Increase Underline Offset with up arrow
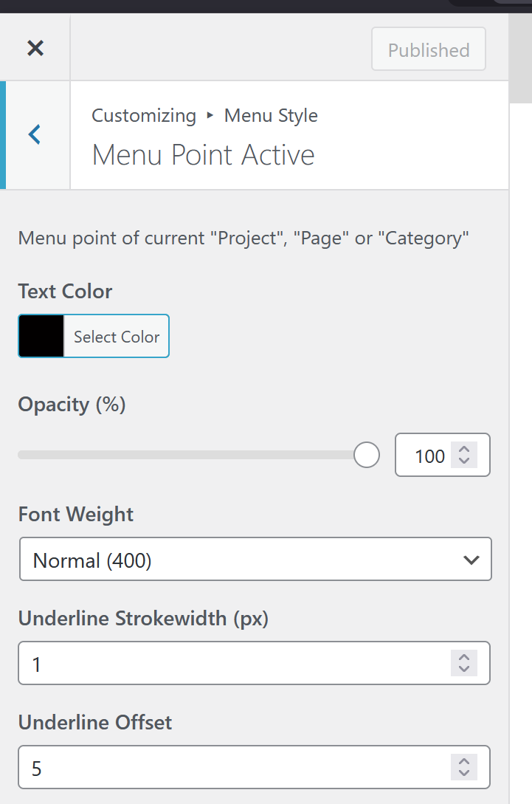 464,762
